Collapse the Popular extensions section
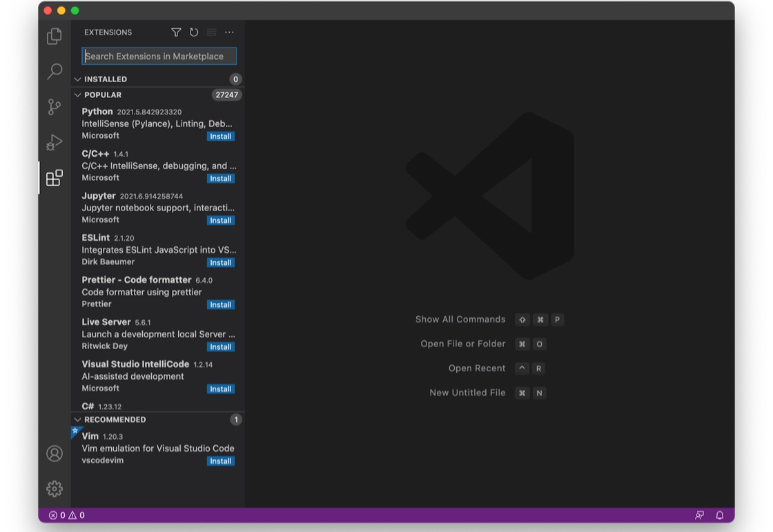 click(x=103, y=95)
